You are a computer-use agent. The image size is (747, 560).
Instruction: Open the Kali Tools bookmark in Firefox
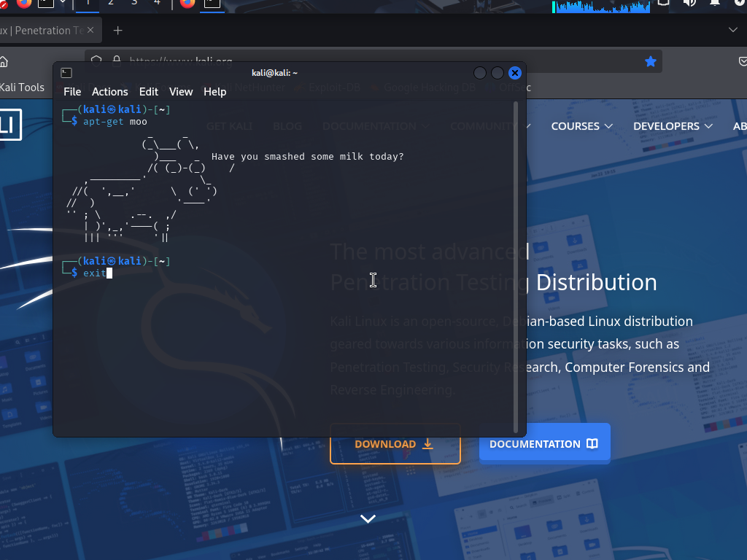coord(22,87)
